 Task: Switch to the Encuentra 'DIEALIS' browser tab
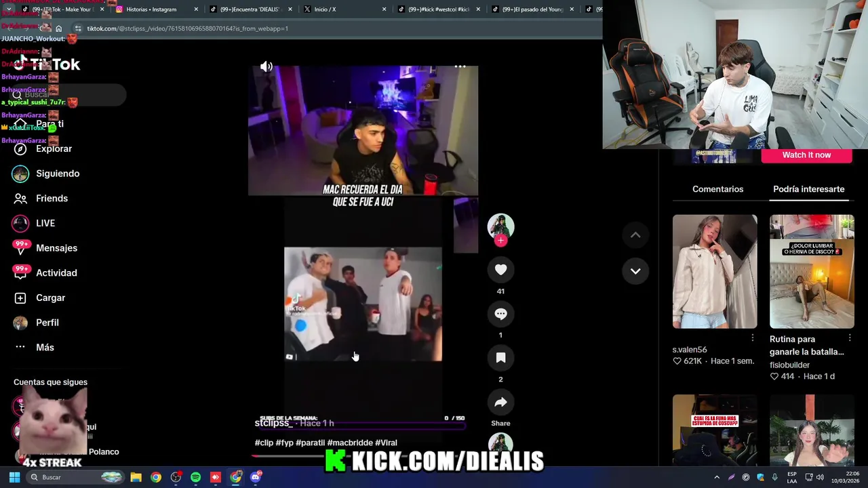pyautogui.click(x=250, y=9)
